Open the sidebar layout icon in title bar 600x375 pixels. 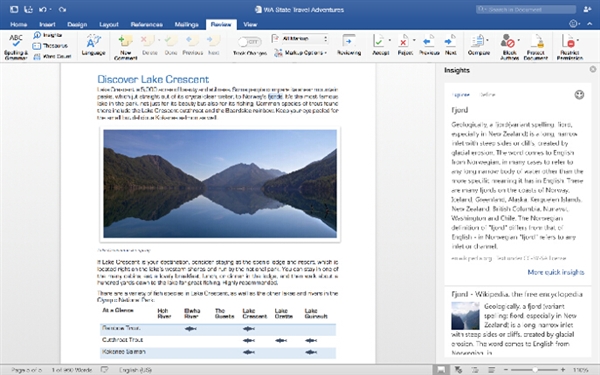(x=13, y=9)
